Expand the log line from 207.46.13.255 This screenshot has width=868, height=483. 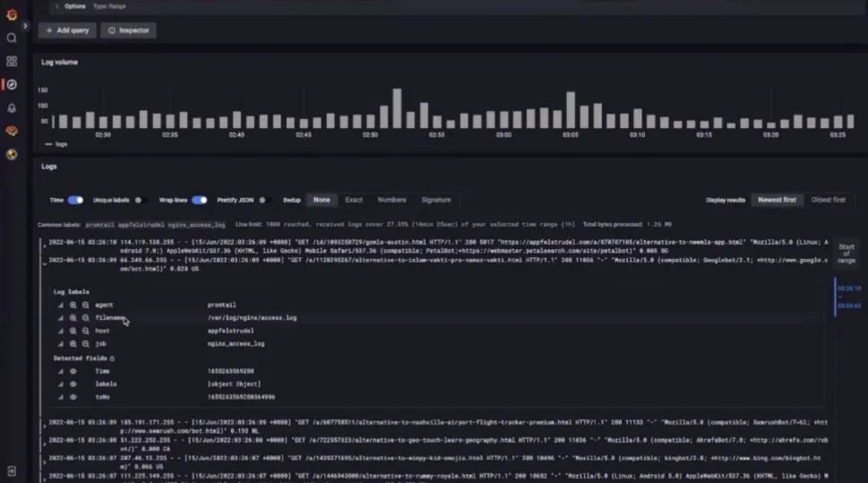(x=45, y=462)
